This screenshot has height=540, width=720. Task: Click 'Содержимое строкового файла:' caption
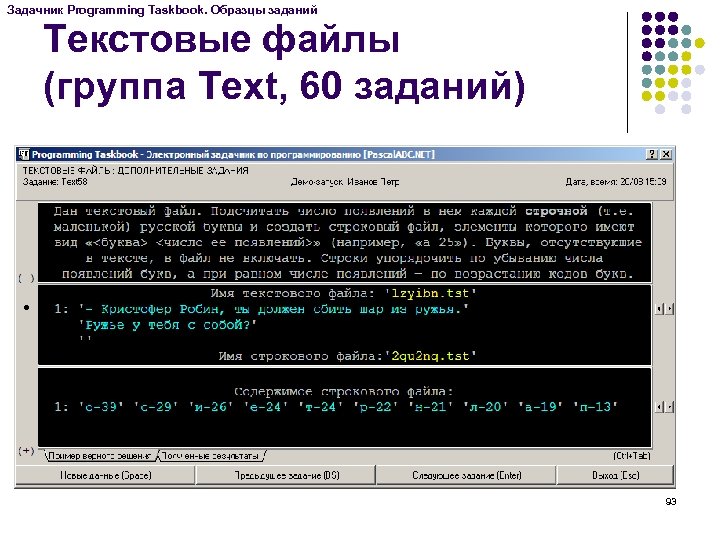tap(343, 392)
